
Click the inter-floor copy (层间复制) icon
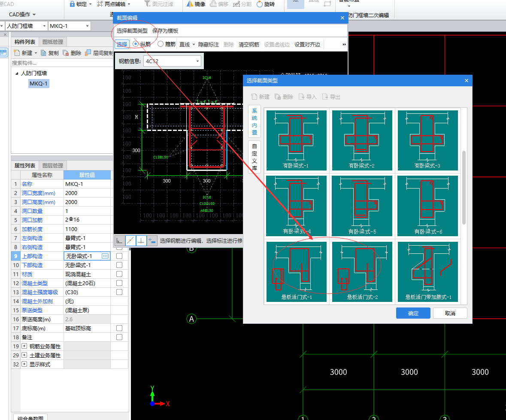[88, 53]
